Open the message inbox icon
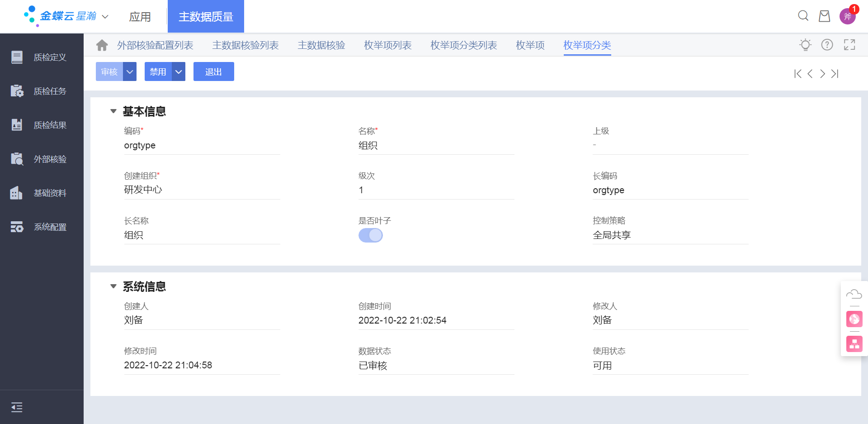Screen dimensions: 868x424 tap(825, 16)
